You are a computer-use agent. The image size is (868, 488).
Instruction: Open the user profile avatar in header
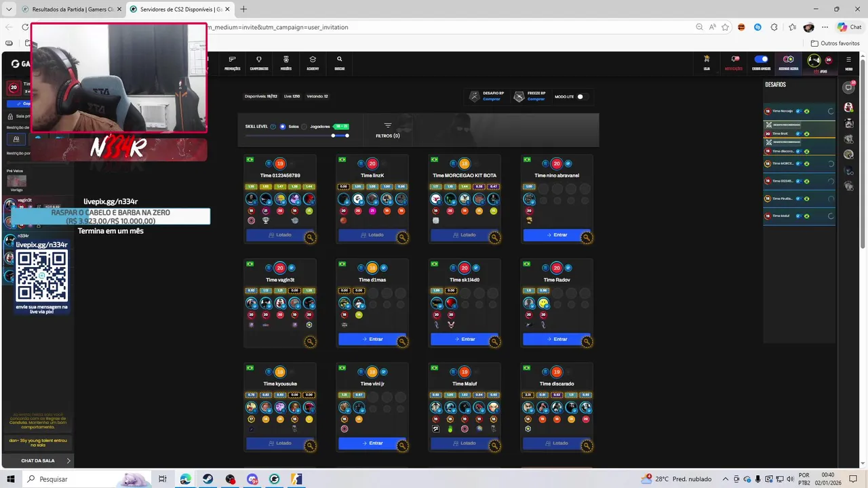tap(814, 60)
